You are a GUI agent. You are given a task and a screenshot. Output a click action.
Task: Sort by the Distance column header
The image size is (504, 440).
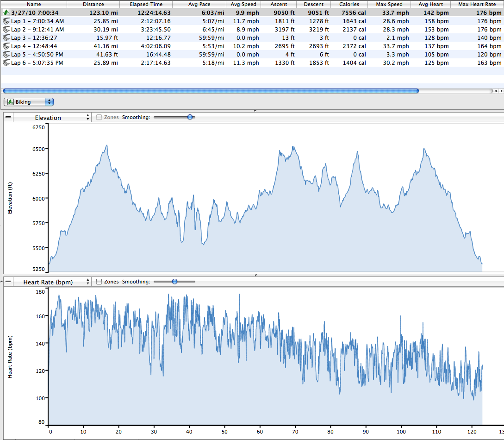93,4
